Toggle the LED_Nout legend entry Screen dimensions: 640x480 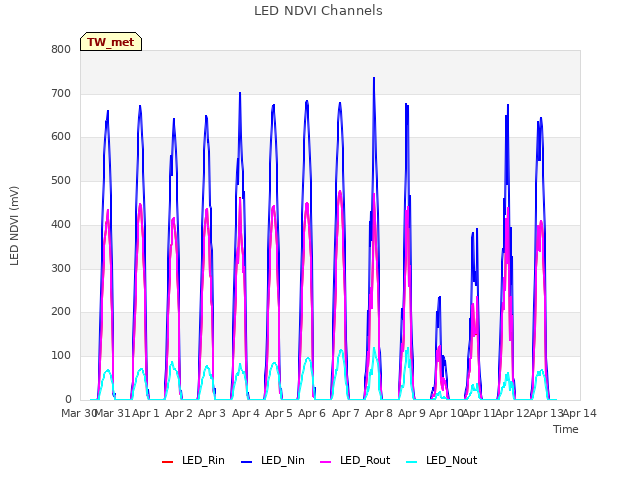tap(442, 461)
